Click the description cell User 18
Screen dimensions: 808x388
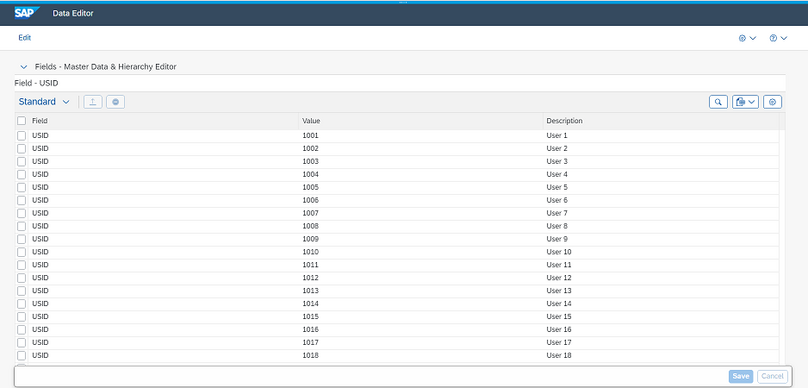click(559, 355)
